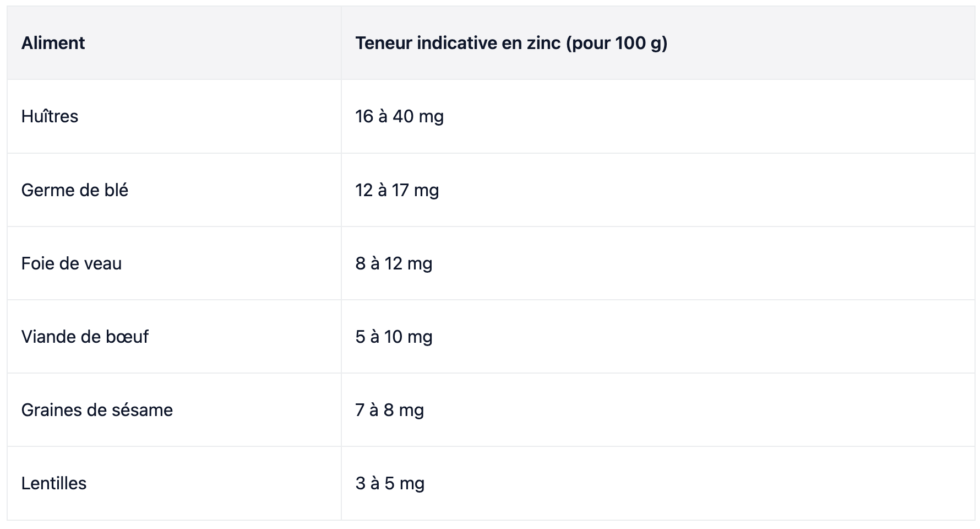Select the Huîtres cell
980x529 pixels.
[x=174, y=116]
